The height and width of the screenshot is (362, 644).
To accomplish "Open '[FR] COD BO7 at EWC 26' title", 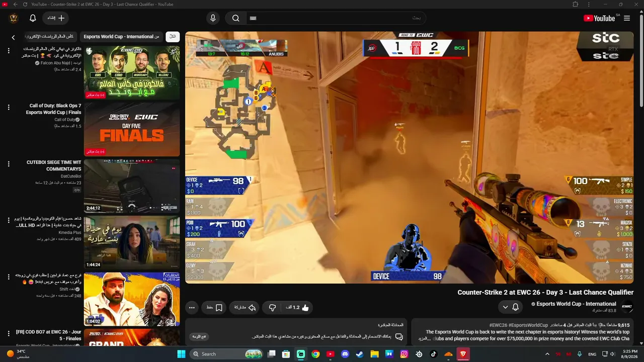I will click(49, 335).
